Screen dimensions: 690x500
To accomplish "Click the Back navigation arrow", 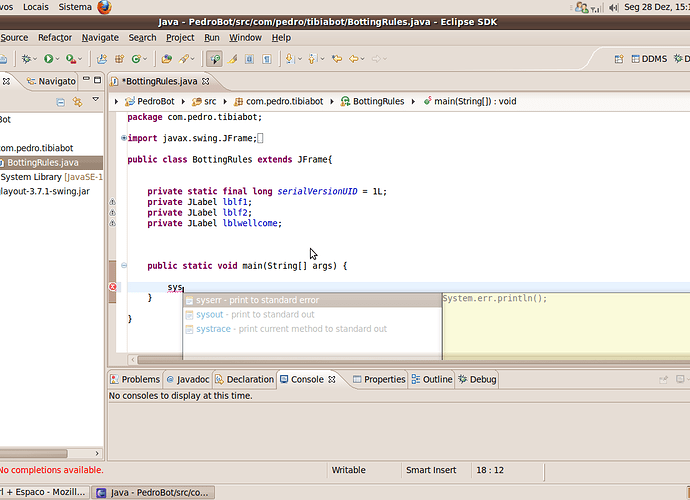I will pos(354,59).
